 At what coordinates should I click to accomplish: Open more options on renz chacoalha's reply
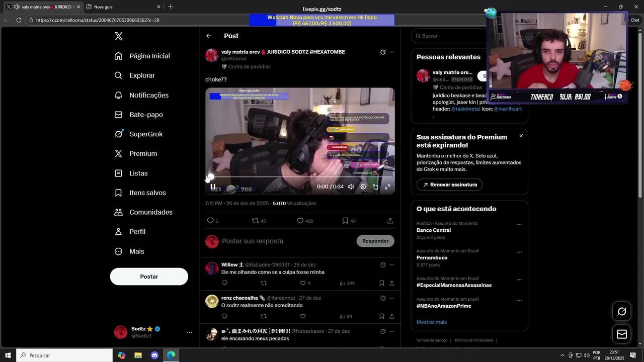pos(392,298)
